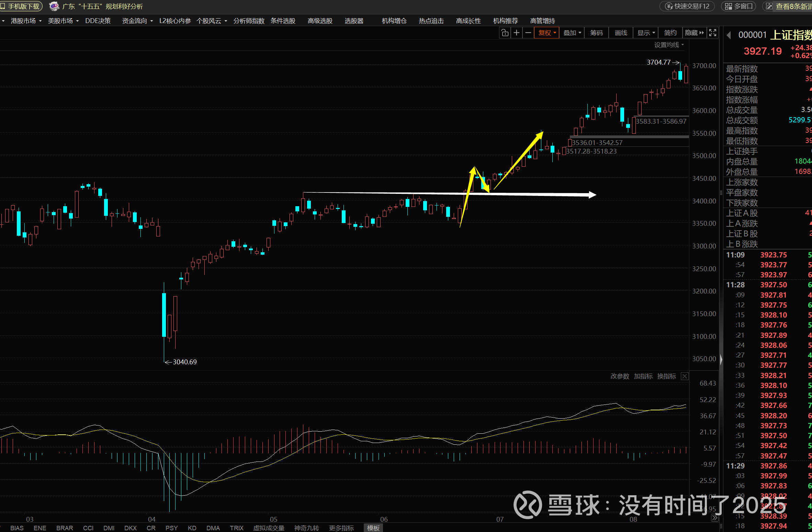Click left arrow beside stock code 000001
This screenshot has height=532, width=812.
tap(729, 35)
